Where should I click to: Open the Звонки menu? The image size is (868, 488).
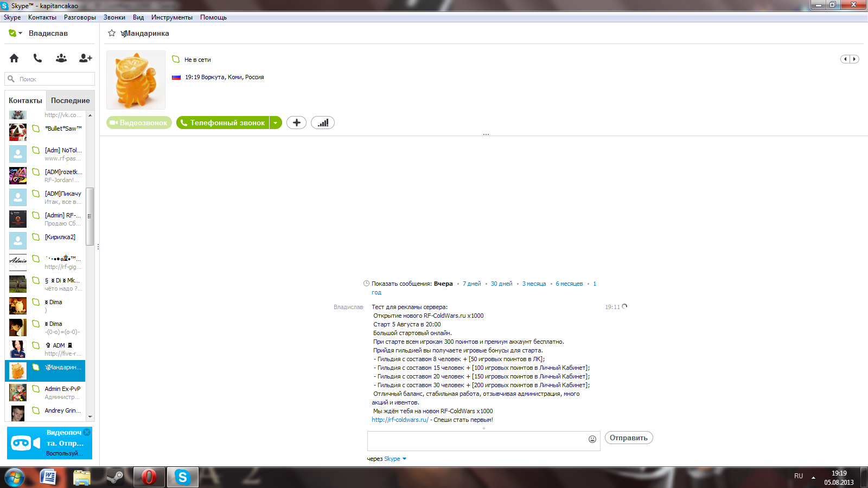click(114, 17)
